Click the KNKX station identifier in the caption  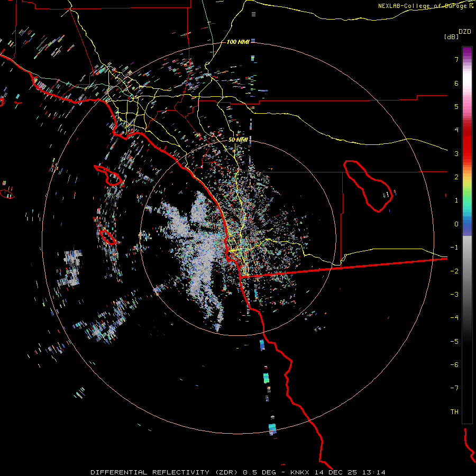[300, 472]
